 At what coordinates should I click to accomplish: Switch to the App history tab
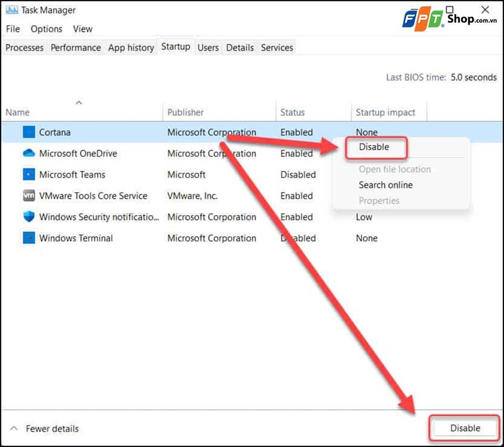tap(131, 47)
